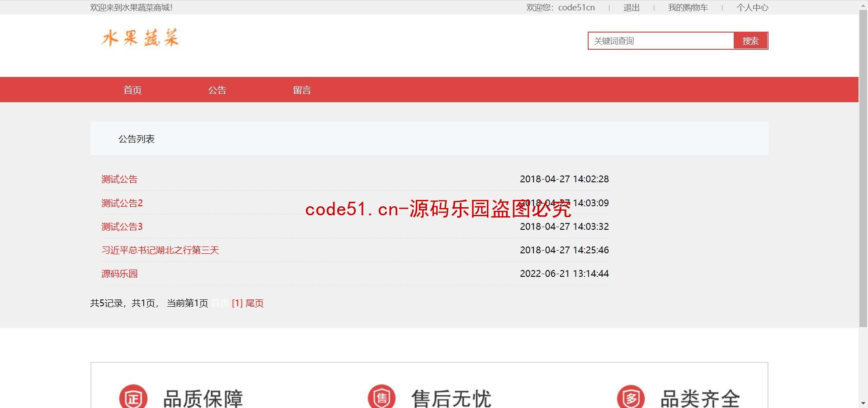This screenshot has width=868, height=408.
Task: Click the 品质保障 badge icon
Action: tap(133, 397)
